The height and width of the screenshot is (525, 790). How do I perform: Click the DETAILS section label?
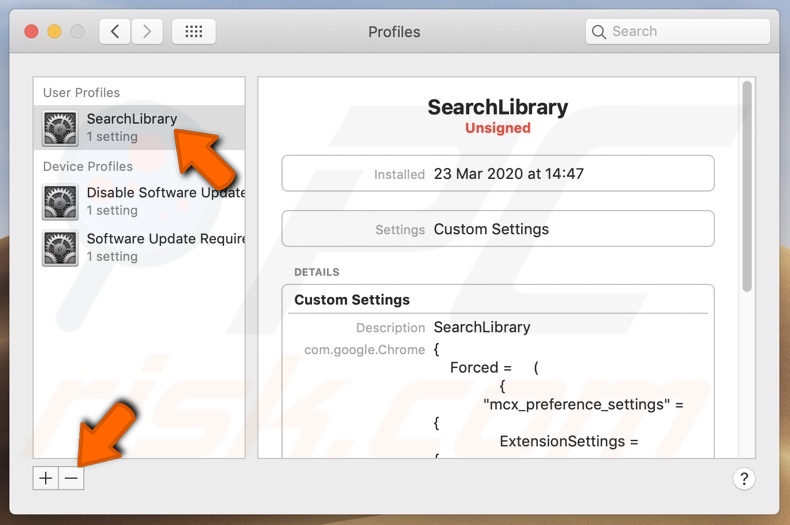point(316,272)
